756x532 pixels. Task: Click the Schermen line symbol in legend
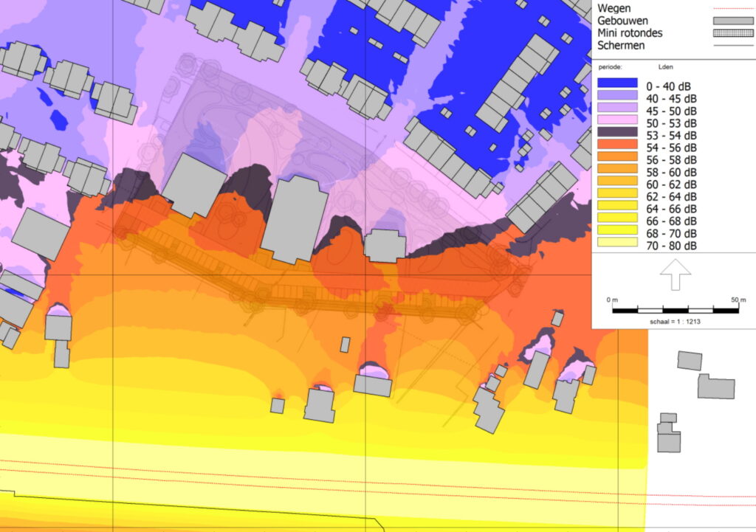tap(733, 46)
